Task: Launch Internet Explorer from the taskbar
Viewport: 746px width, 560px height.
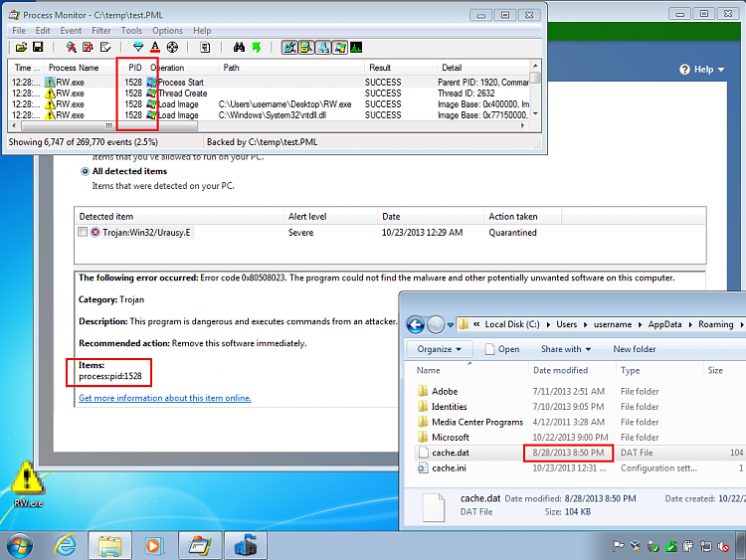Action: [65, 545]
